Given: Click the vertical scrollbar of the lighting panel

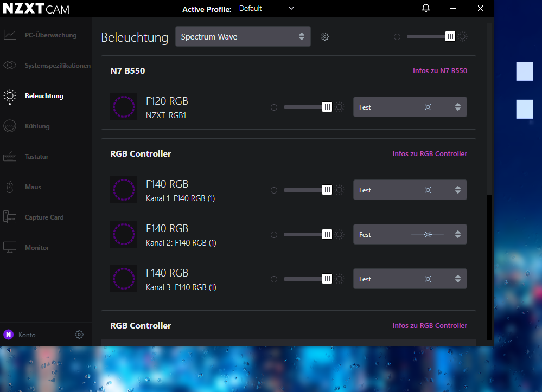Looking at the screenshot, I should point(489,268).
